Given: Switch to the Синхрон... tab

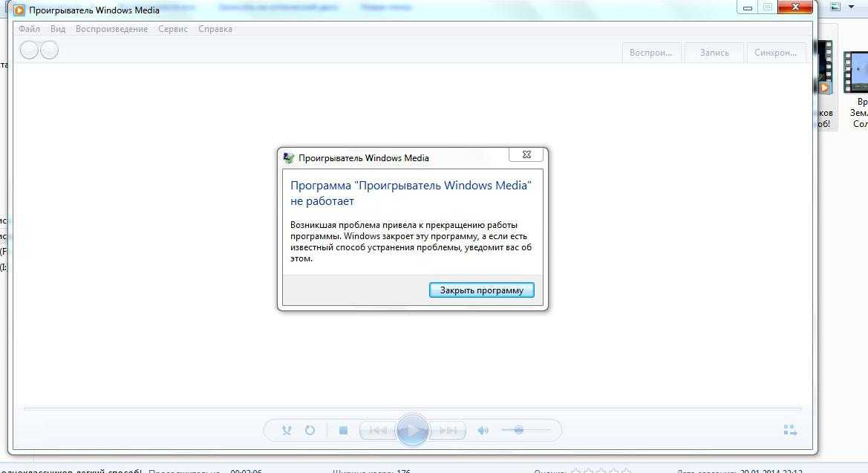Looking at the screenshot, I should [x=775, y=53].
